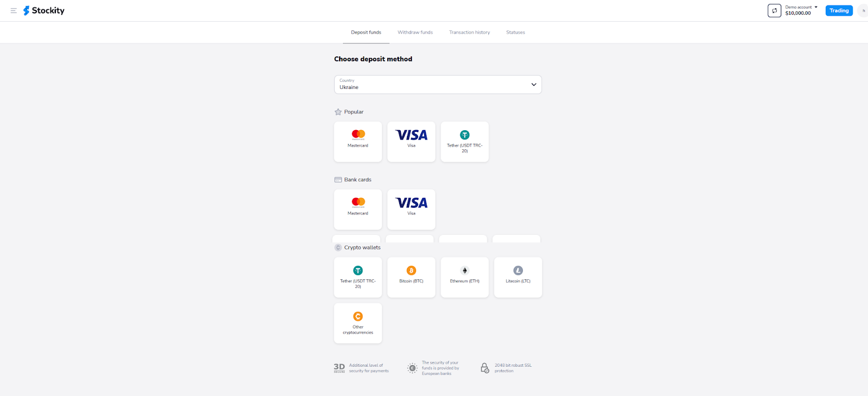
Task: Select Visa under Bank cards
Action: click(x=411, y=209)
